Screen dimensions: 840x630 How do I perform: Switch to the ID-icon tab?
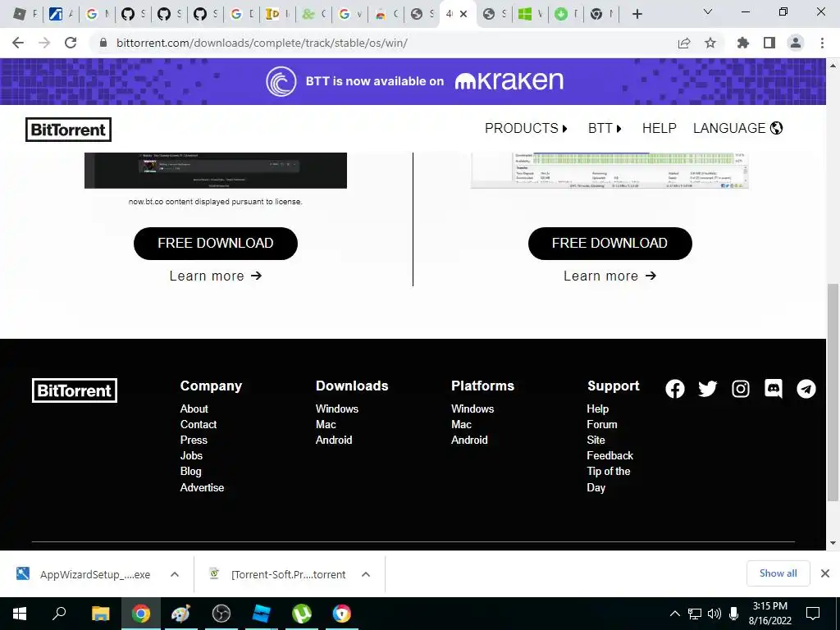click(277, 14)
